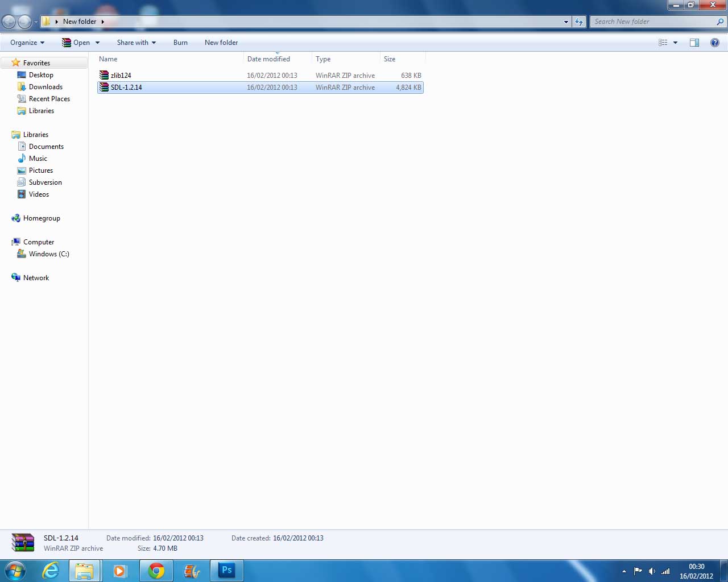This screenshot has height=582, width=728.
Task: Select Network in navigation pane
Action: pyautogui.click(x=36, y=278)
